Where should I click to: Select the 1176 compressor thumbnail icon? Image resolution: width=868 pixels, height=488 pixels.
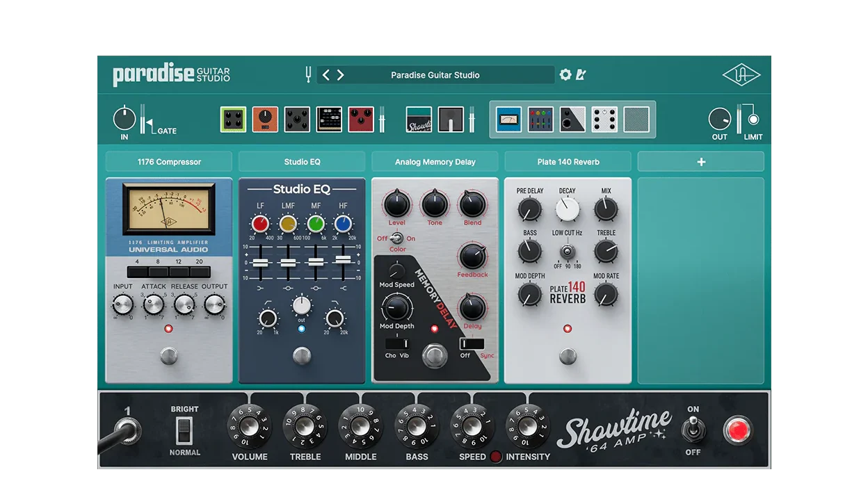coord(508,120)
